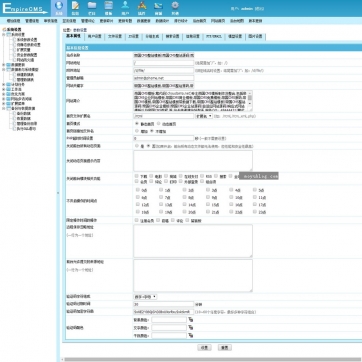Select the dynamic page radio button
Image resolution: width=362 pixels, height=362 pixels.
(x=159, y=124)
